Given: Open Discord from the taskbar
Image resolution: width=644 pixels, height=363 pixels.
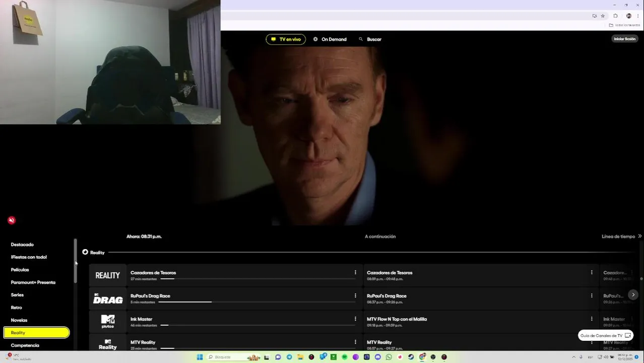Looking at the screenshot, I should click(377, 357).
